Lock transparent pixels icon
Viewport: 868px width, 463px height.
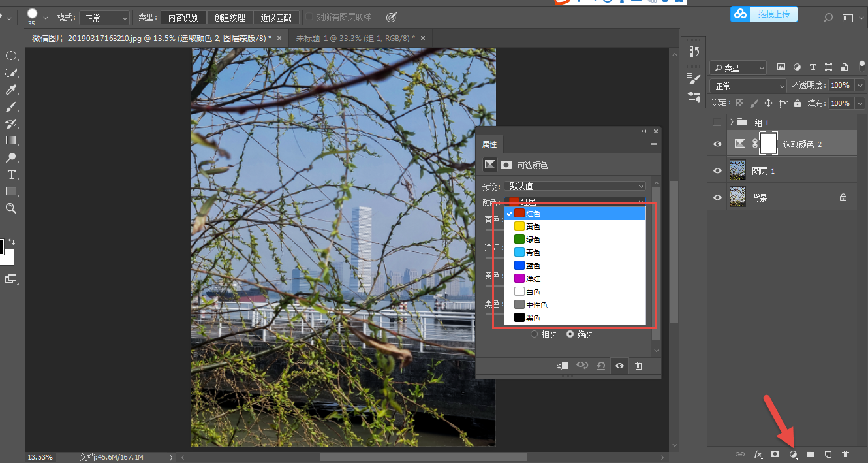pos(739,103)
